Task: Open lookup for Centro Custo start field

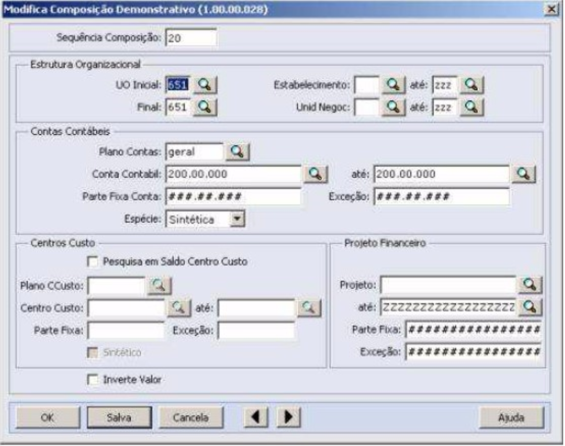Action: point(179,308)
